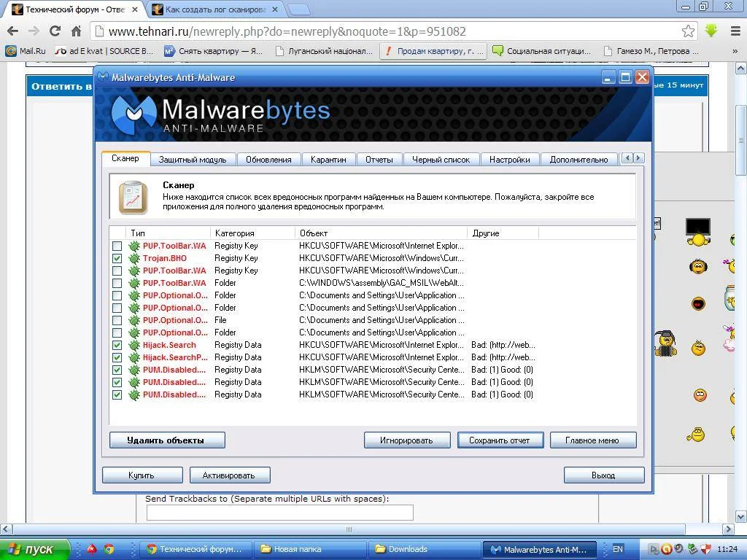Screen dimensions: 747x560
Task: Switch to the Обновления tab
Action: (x=268, y=160)
